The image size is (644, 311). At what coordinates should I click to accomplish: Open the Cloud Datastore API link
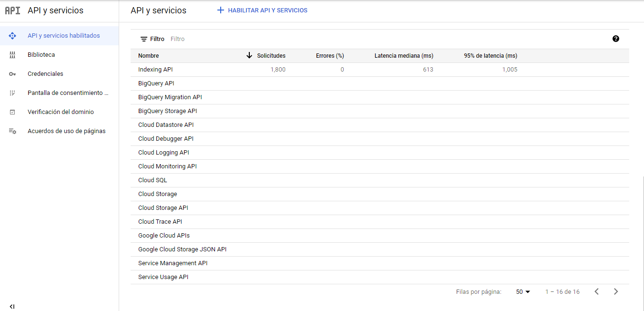pyautogui.click(x=166, y=125)
